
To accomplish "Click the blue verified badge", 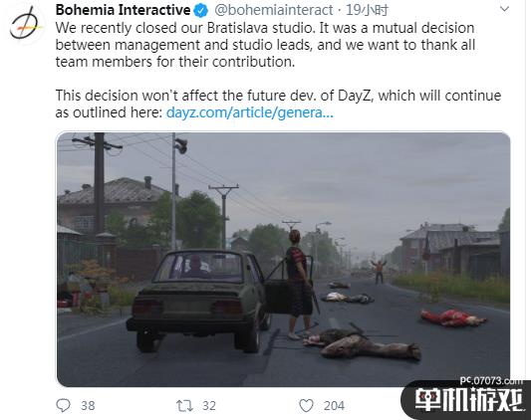I will click(x=200, y=11).
